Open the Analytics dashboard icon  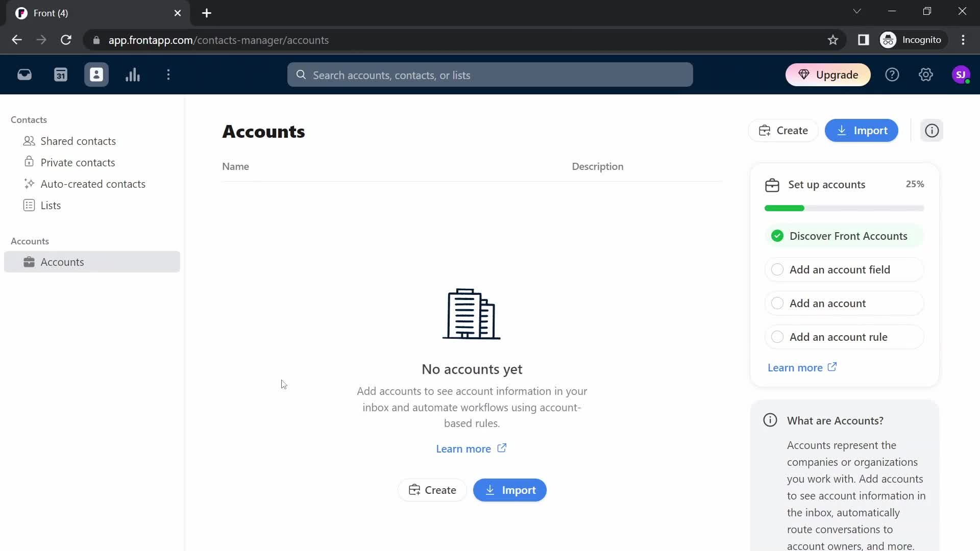[132, 74]
